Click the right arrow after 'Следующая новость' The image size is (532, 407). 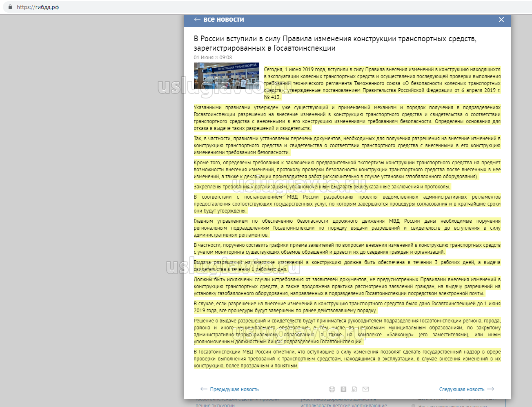491,389
